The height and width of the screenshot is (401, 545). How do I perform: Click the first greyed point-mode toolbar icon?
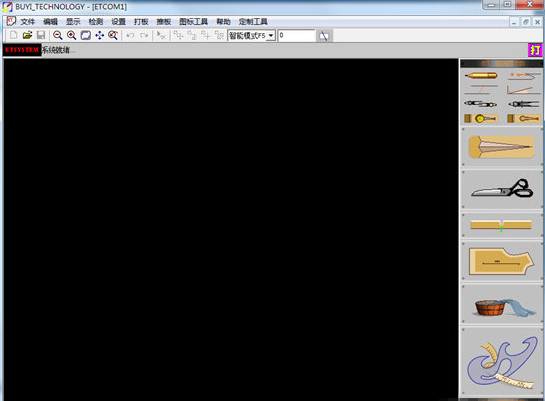pyautogui.click(x=178, y=35)
